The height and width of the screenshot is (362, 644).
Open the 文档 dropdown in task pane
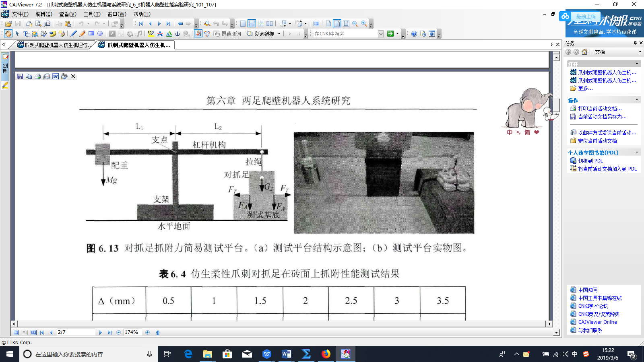(x=640, y=52)
